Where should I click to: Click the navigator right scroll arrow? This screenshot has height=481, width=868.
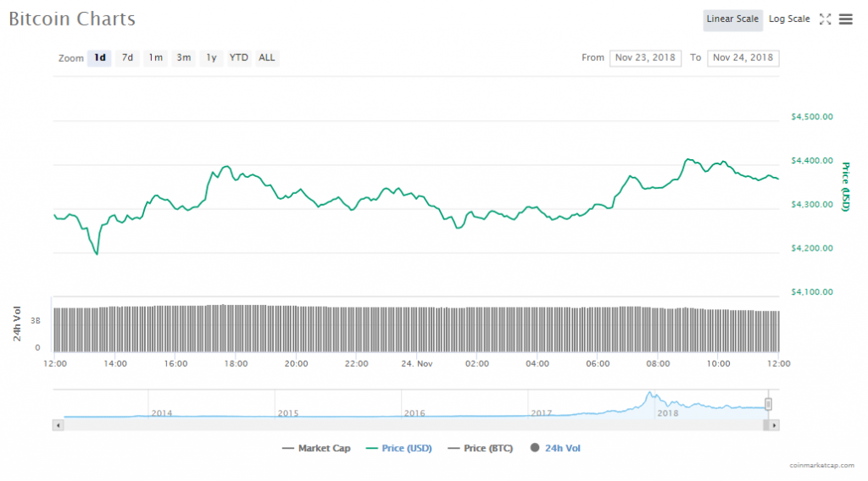[x=775, y=424]
